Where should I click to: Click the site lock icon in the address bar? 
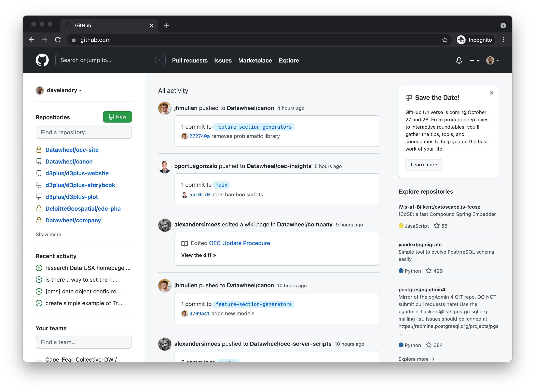pyautogui.click(x=74, y=40)
